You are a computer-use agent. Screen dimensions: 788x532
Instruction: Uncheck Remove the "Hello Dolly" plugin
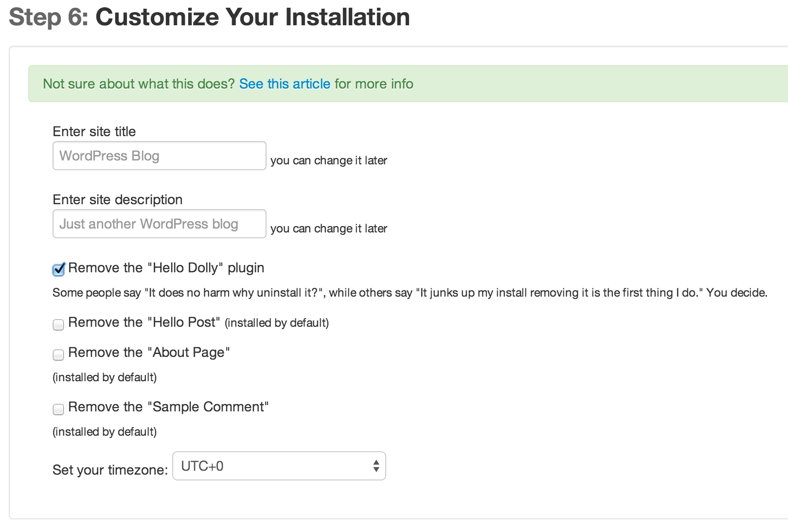58,269
